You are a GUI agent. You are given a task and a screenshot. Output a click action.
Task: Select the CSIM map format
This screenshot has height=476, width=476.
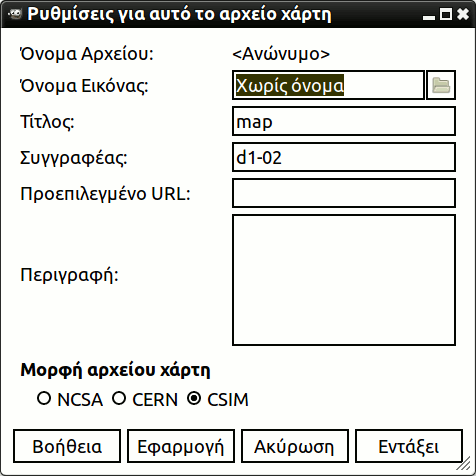pos(218,399)
